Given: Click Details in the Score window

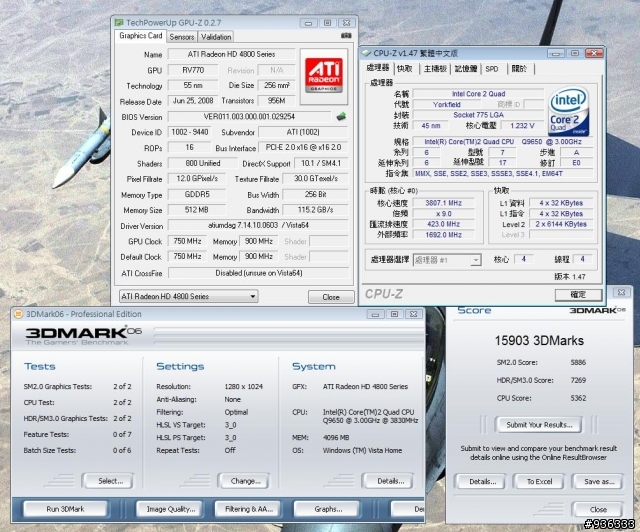Looking at the screenshot, I should 480,481.
